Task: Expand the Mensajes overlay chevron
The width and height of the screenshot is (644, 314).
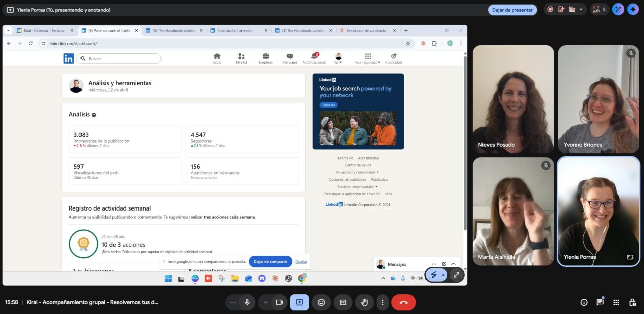Action: (453, 264)
